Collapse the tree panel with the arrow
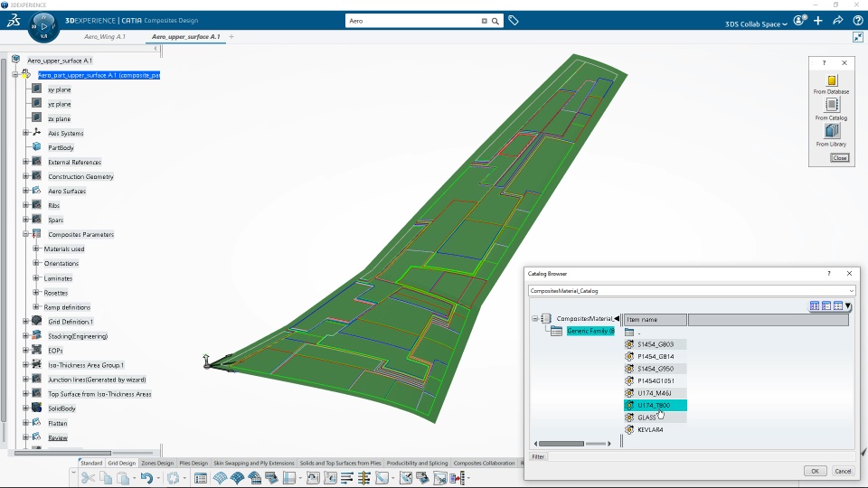Screen dimensions: 868x488 tap(156, 49)
